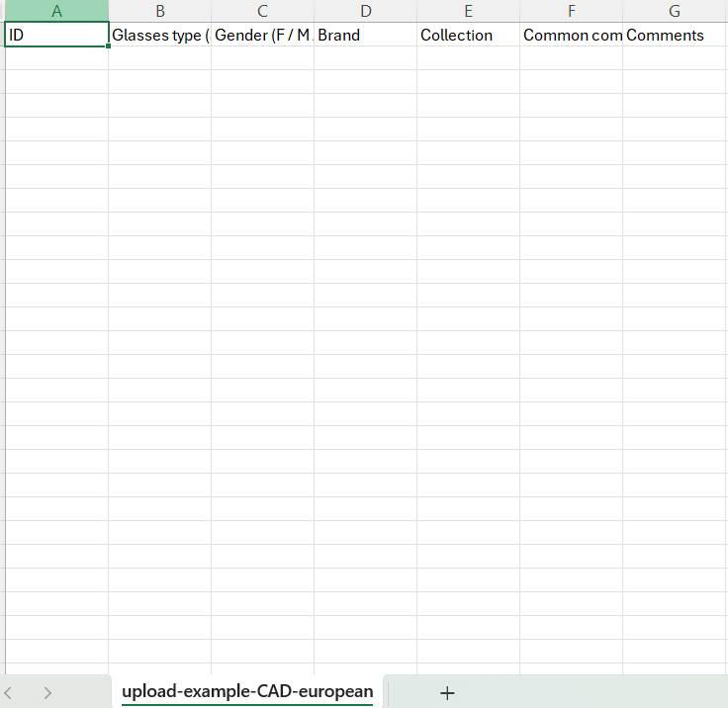Select column B header
This screenshot has height=708, width=728.
(x=159, y=11)
